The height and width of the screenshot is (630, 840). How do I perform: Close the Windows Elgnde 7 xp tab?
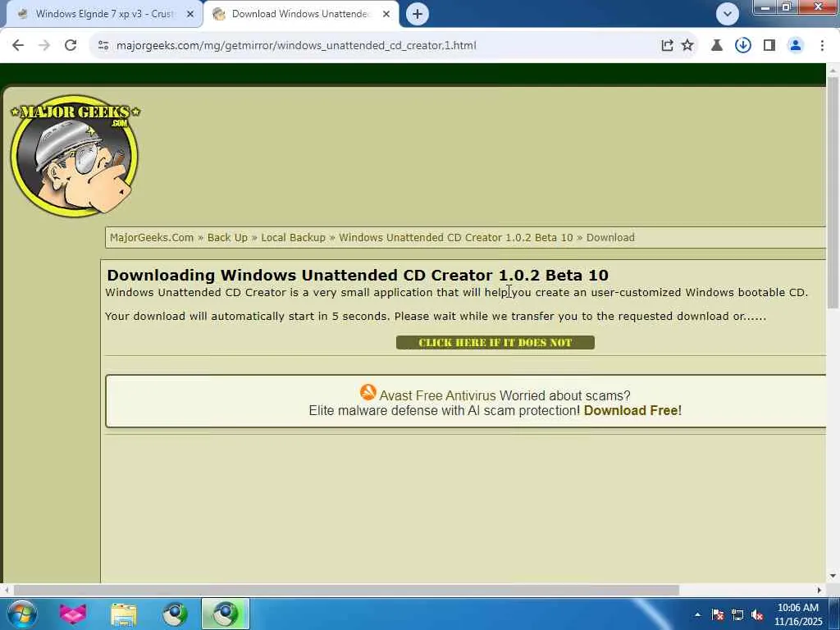tap(190, 14)
